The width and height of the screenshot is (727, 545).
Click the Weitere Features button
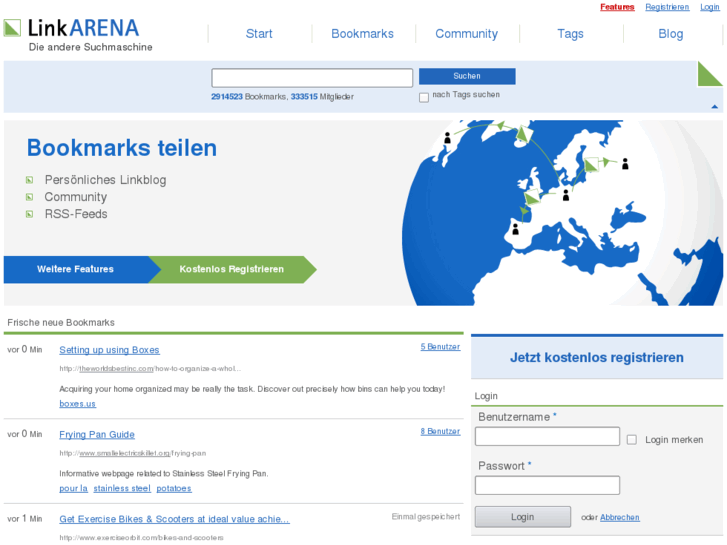coord(76,269)
